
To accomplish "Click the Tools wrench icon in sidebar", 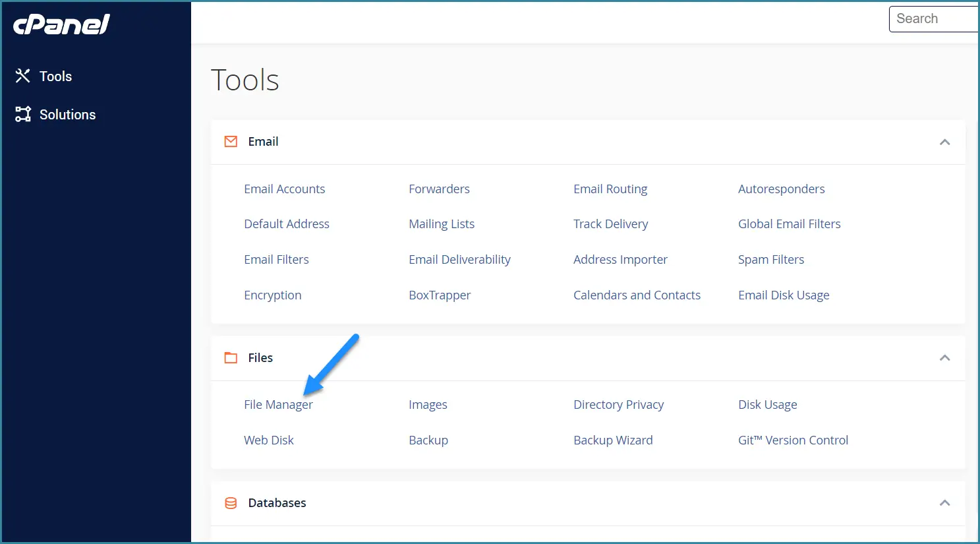I will pos(23,76).
